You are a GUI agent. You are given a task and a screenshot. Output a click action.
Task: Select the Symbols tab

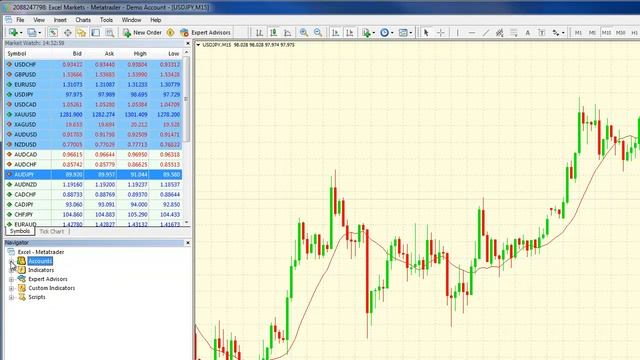pos(20,231)
